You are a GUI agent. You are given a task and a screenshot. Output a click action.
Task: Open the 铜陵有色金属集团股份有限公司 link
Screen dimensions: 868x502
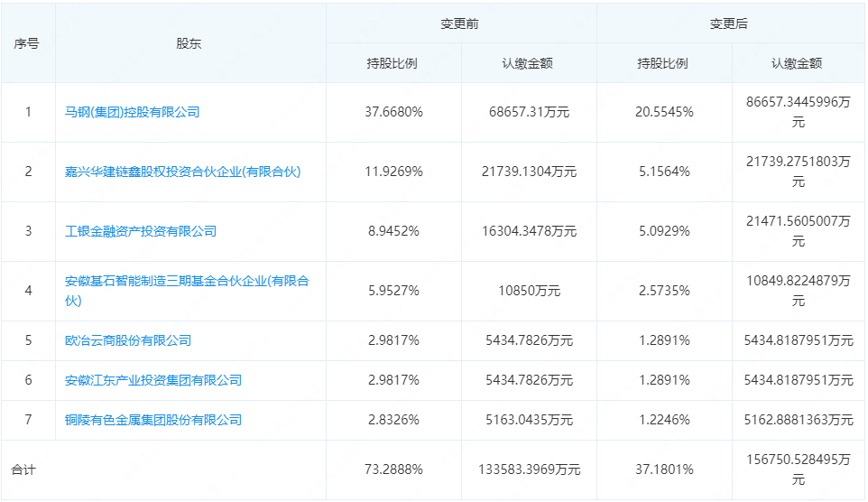(x=153, y=421)
